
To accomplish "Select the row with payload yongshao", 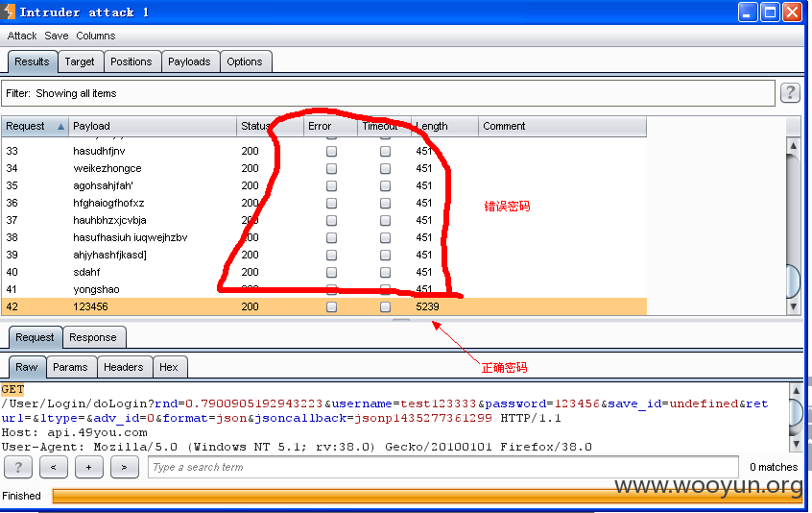I will pos(324,289).
